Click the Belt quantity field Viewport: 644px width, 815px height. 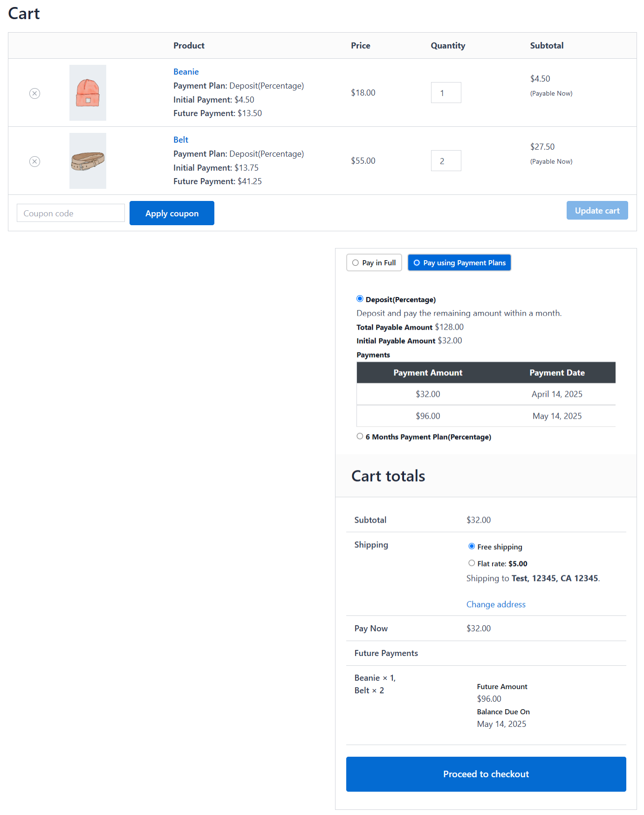445,160
